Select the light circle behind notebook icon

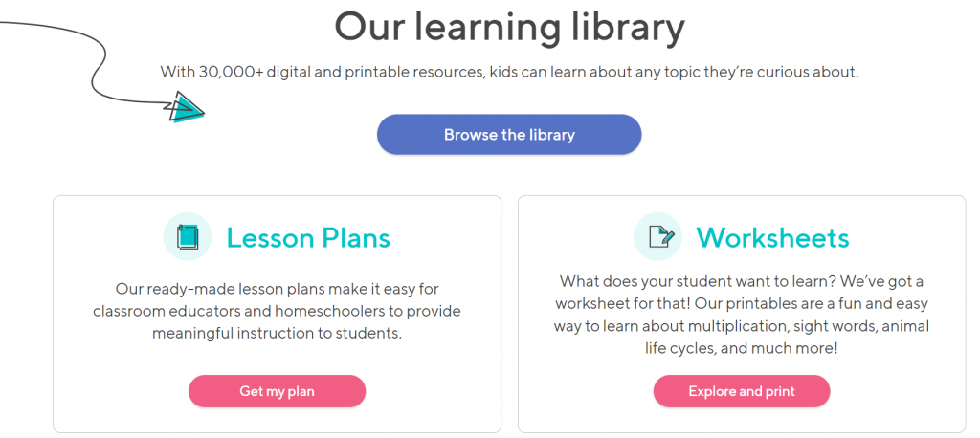188,236
